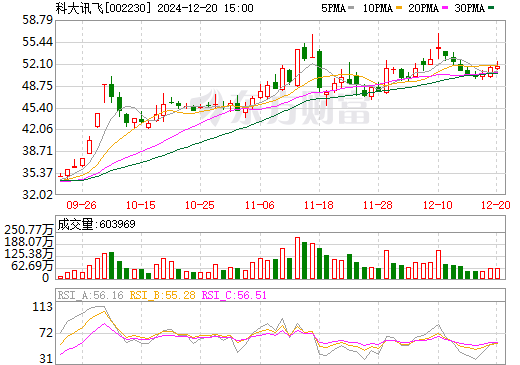Click the gray 5PMA color swatch
The width and height of the screenshot is (520, 365).
(x=351, y=8)
